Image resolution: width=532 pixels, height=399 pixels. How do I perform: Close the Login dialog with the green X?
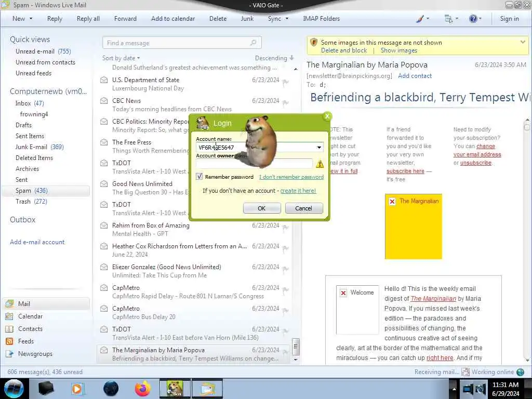tap(327, 116)
